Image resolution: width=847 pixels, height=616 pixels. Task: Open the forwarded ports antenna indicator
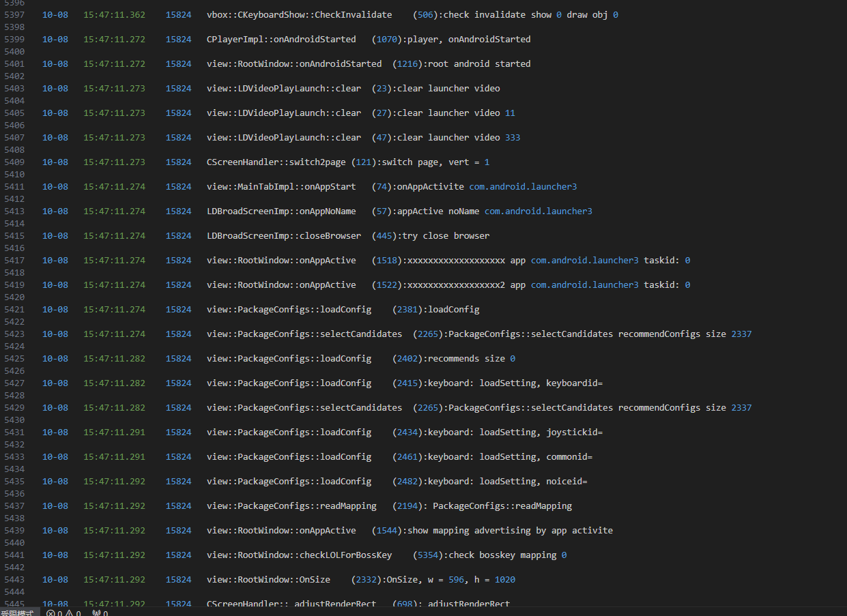[x=96, y=613]
